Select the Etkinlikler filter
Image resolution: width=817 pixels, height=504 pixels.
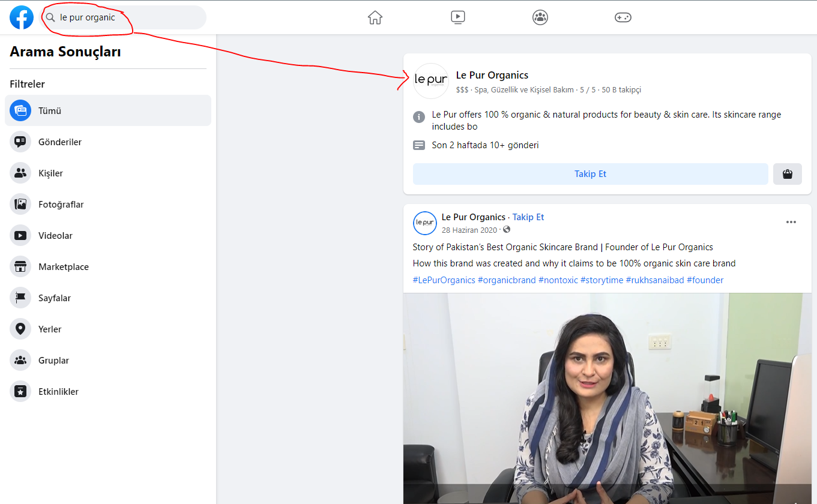pos(108,391)
